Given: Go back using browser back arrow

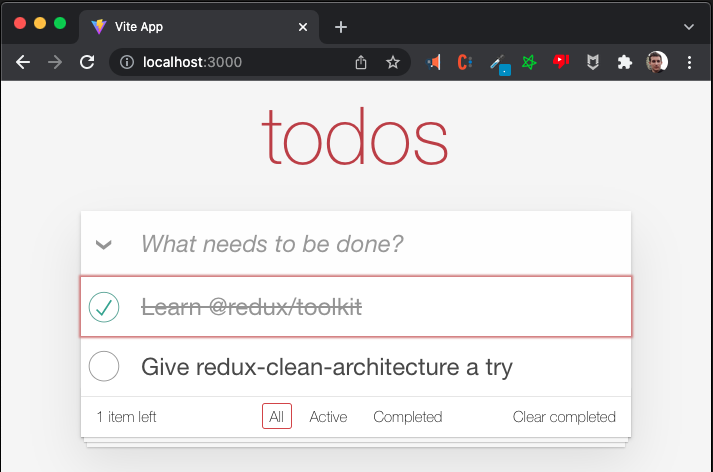Looking at the screenshot, I should (x=23, y=62).
